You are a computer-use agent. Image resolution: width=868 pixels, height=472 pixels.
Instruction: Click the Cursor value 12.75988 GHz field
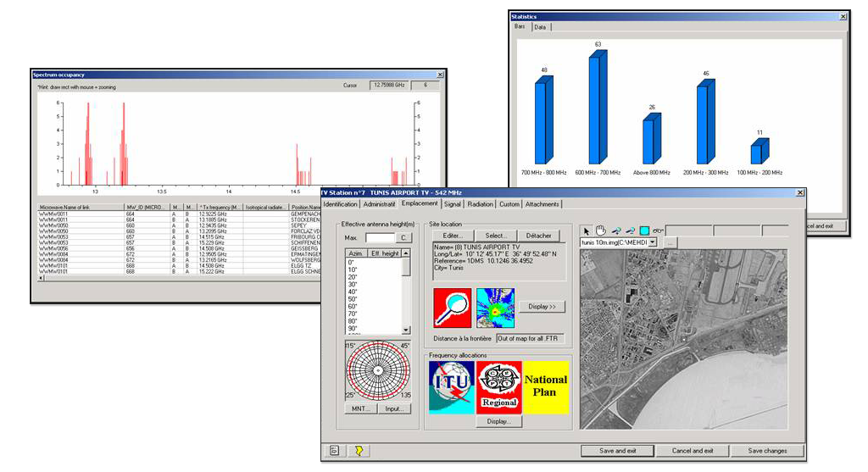[x=389, y=86]
